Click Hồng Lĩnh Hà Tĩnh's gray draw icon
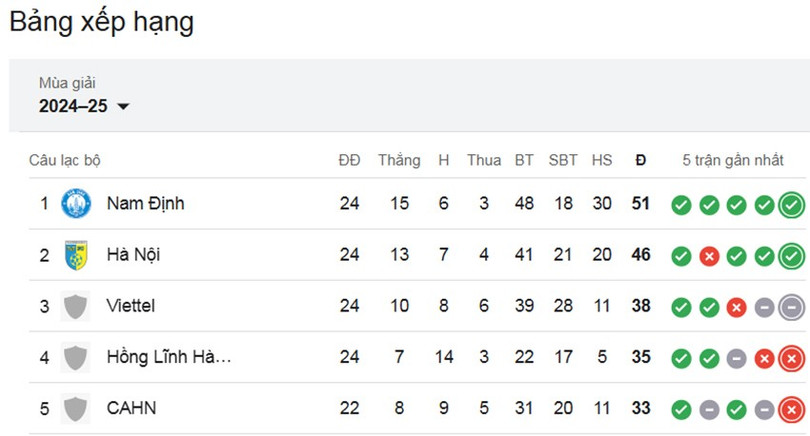 click(x=737, y=359)
